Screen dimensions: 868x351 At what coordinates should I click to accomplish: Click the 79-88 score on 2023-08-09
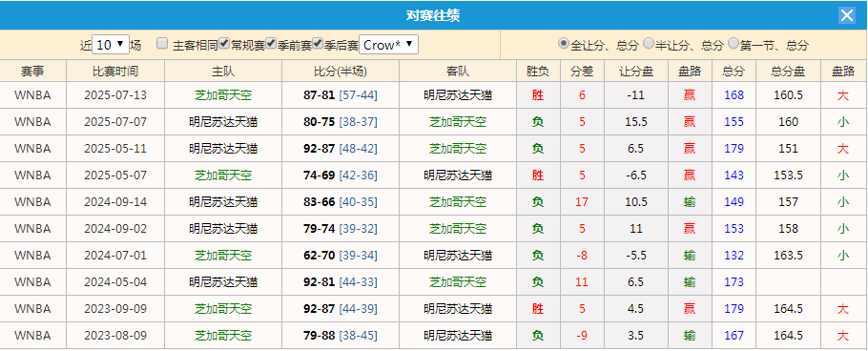[x=320, y=336]
